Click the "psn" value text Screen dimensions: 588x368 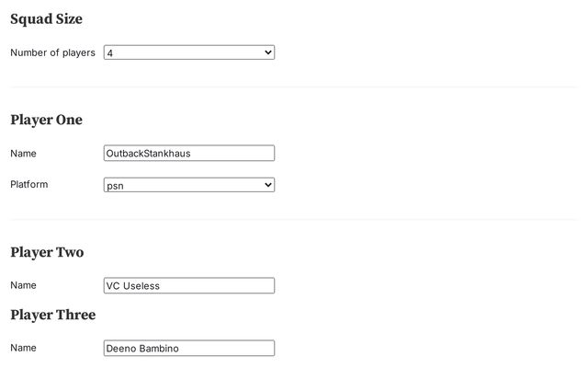coord(115,186)
